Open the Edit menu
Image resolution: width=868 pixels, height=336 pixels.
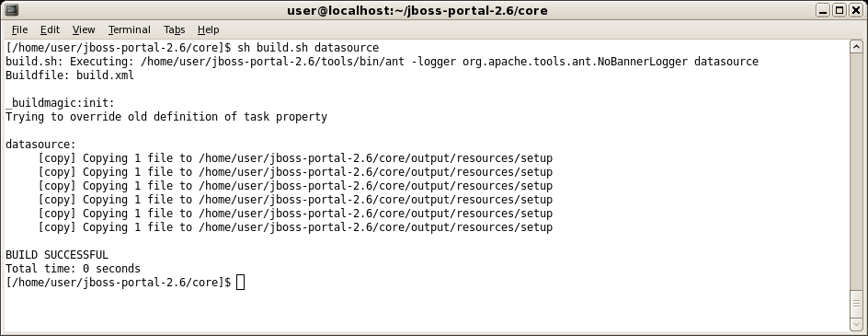point(50,30)
